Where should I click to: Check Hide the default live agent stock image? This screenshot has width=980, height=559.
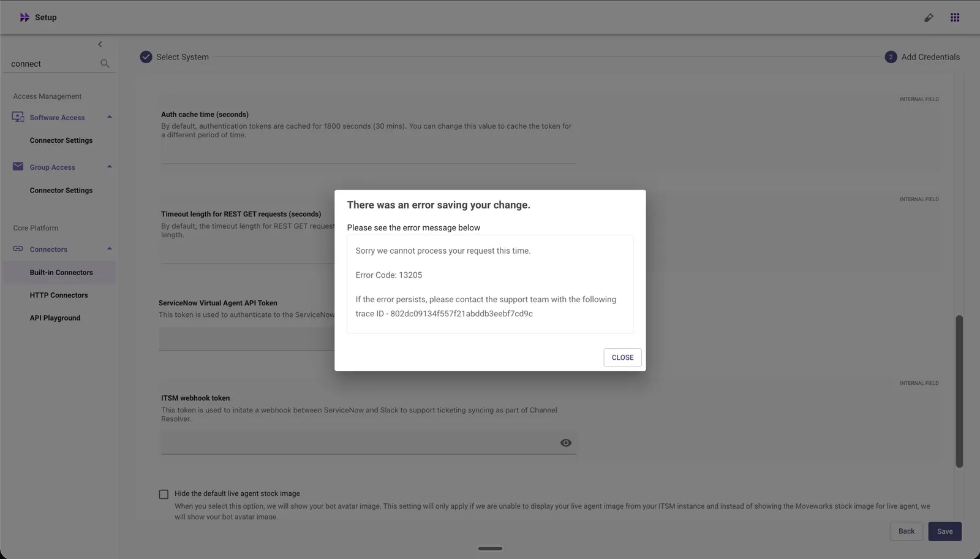[164, 494]
